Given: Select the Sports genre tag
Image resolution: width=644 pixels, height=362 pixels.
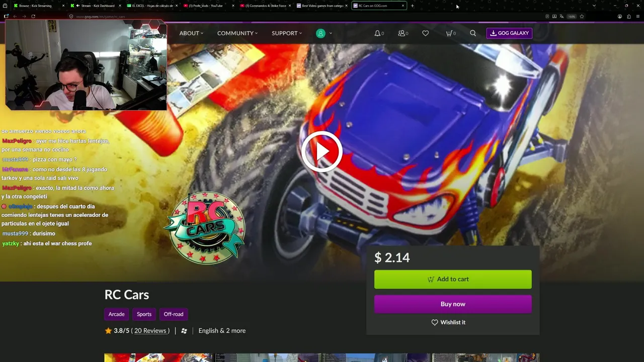Looking at the screenshot, I should pyautogui.click(x=144, y=314).
